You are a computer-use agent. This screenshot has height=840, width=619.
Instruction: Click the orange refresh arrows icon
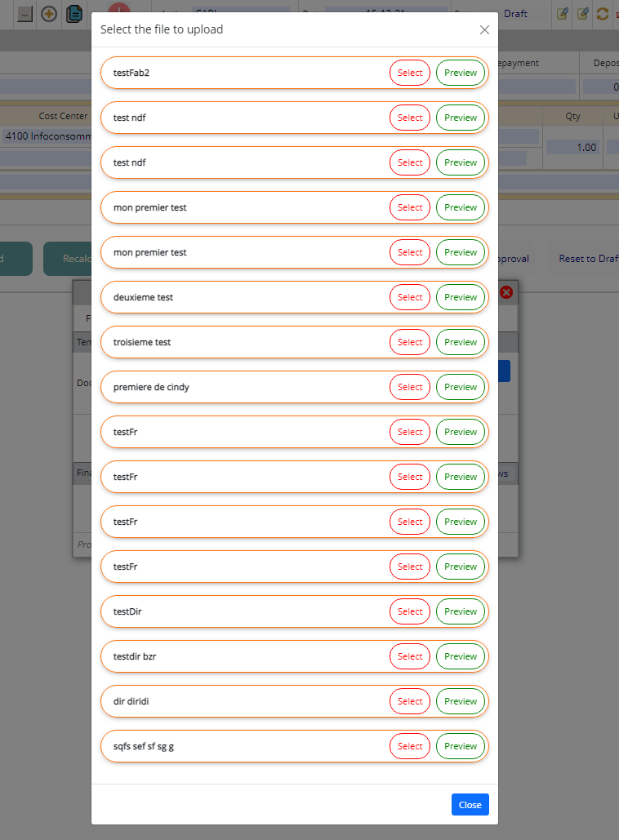coord(603,14)
